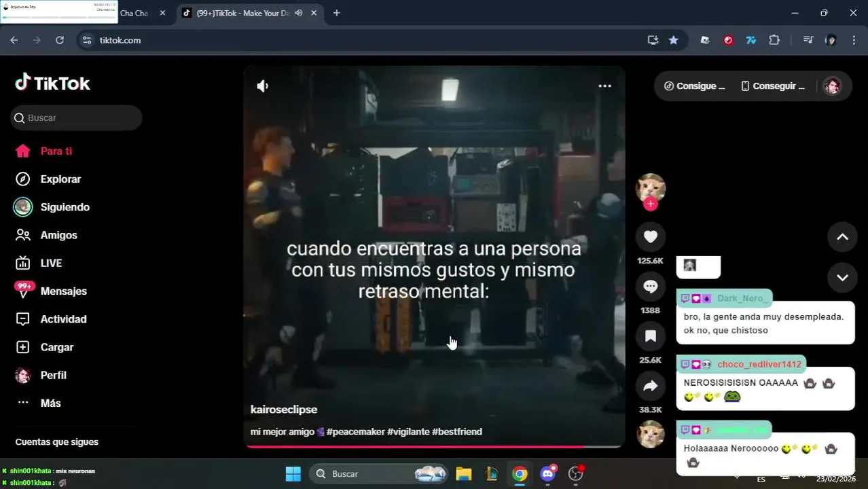This screenshot has width=868, height=489.
Task: Seek on the red video progress bar
Action: 434,446
